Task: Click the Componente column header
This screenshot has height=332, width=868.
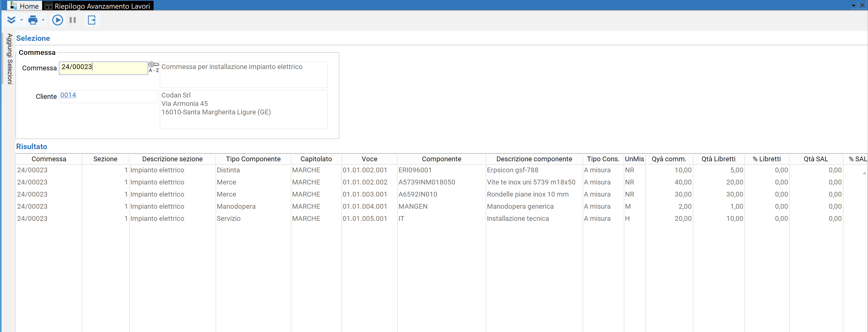Action: click(442, 159)
